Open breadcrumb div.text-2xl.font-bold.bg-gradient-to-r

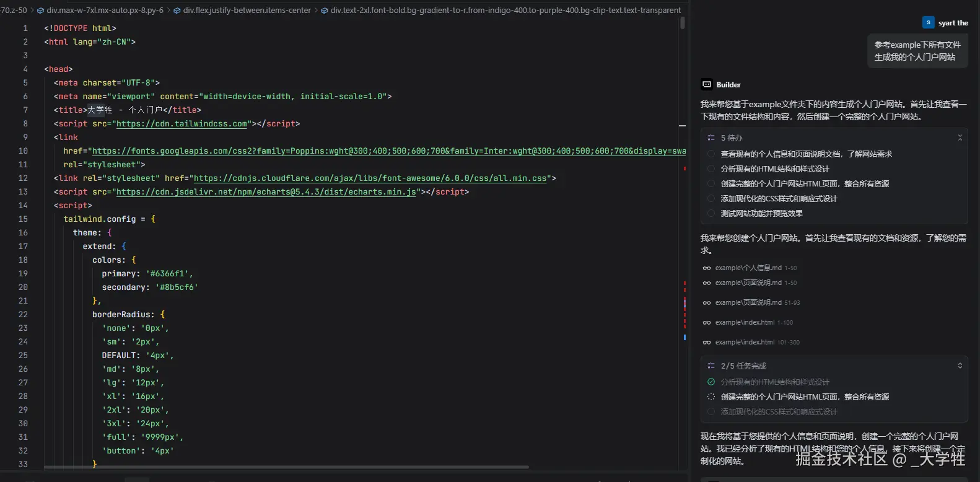coord(505,11)
